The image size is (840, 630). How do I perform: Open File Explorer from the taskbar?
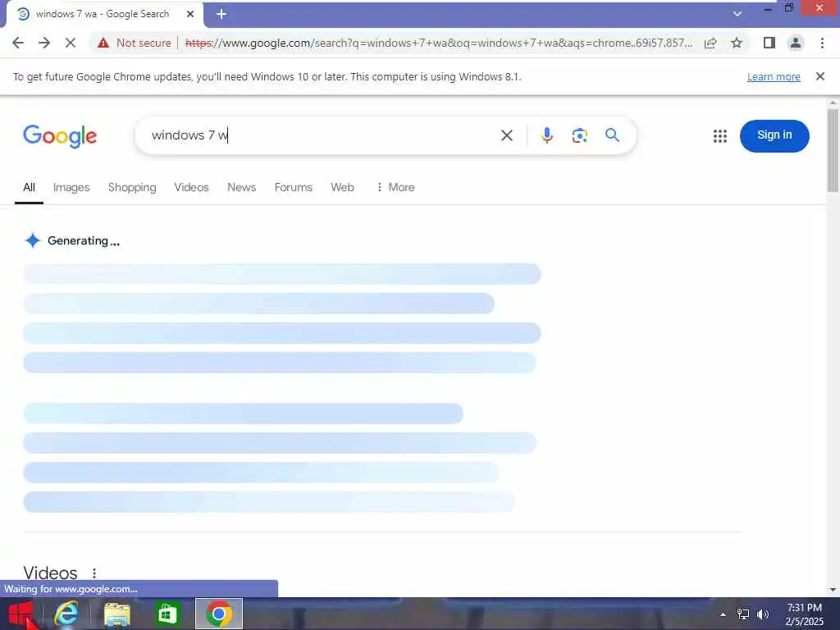[x=116, y=614]
